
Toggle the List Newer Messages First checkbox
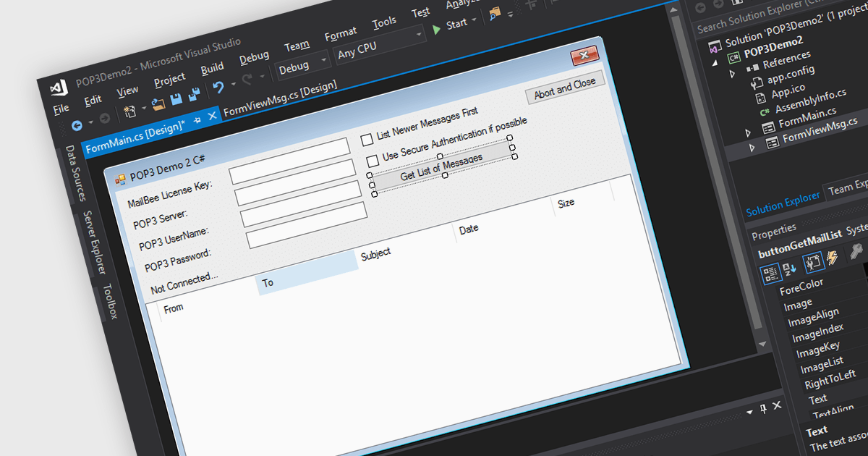click(x=367, y=138)
